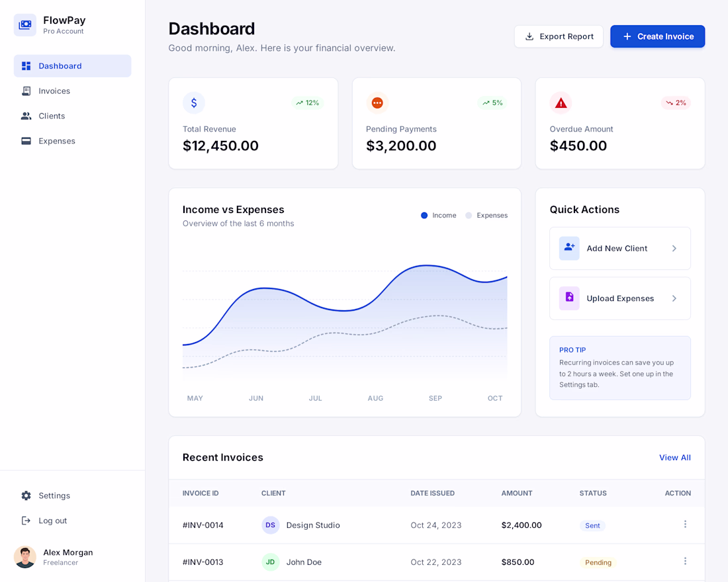Click the AMOUNT column header
The height and width of the screenshot is (582, 728).
click(x=517, y=493)
